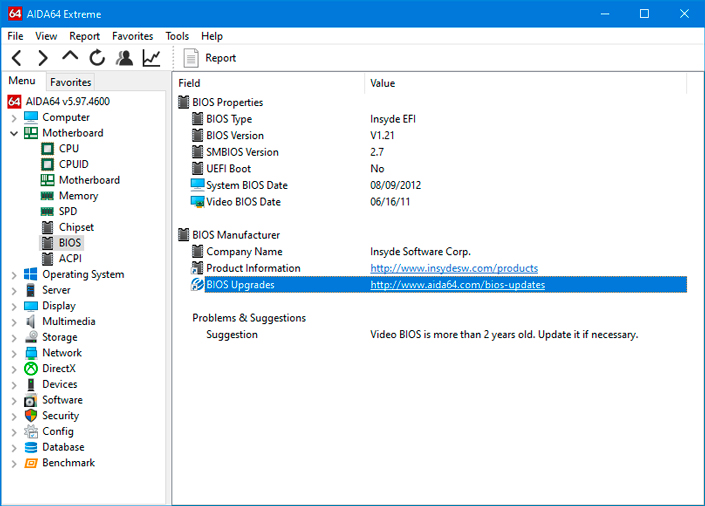Expand the Benchmark node arrow
This screenshot has height=506, width=705.
point(14,463)
